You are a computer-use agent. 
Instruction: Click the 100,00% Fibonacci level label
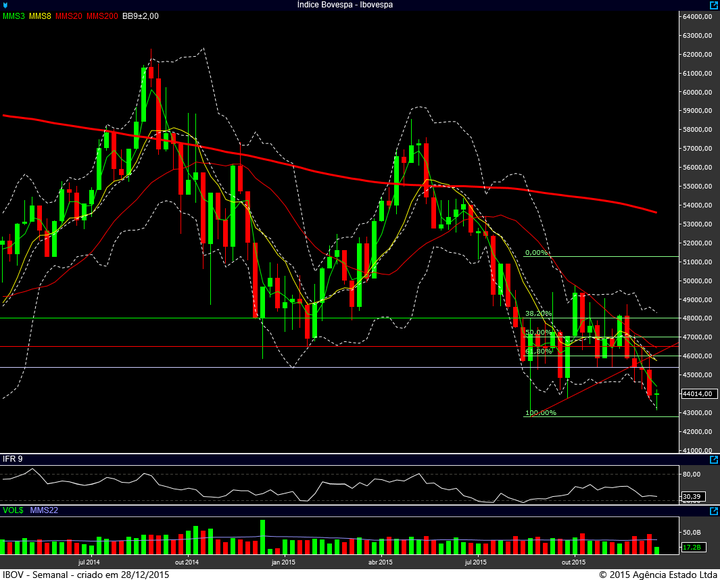pos(540,412)
